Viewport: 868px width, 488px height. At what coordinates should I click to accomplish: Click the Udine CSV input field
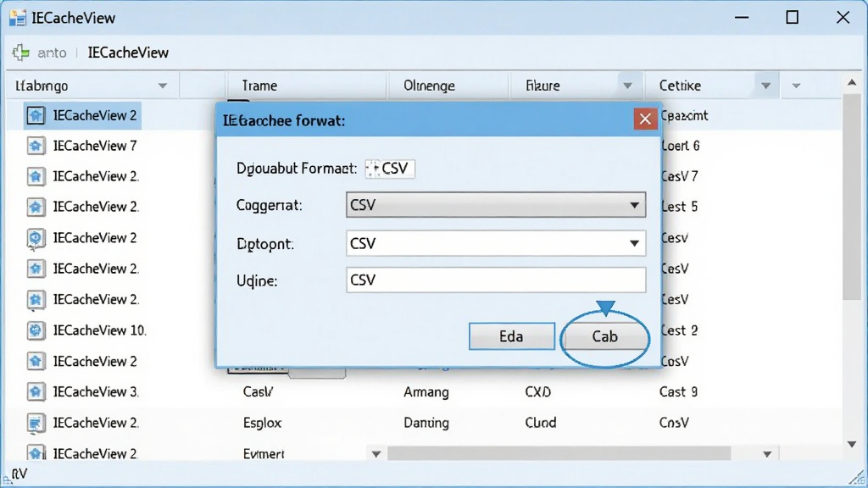tap(495, 280)
